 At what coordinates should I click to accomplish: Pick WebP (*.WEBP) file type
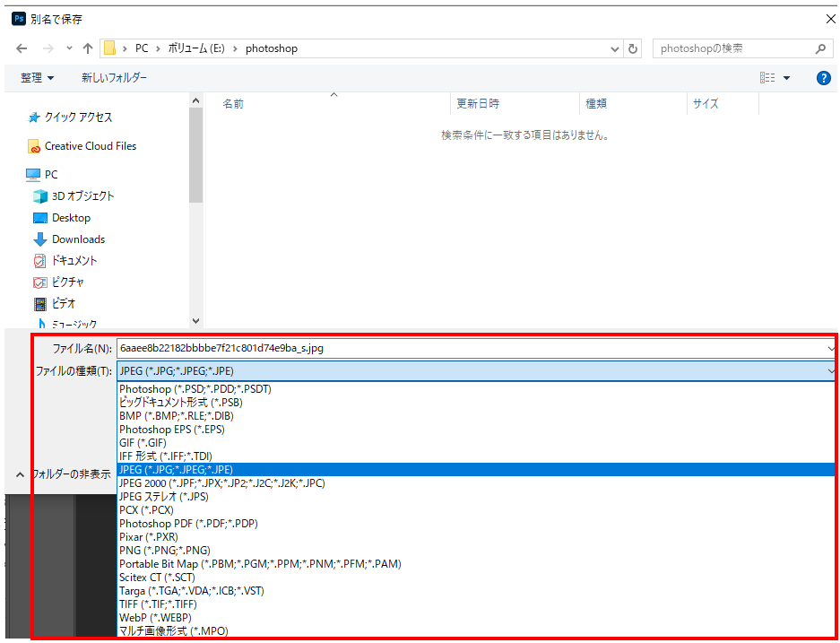(155, 618)
